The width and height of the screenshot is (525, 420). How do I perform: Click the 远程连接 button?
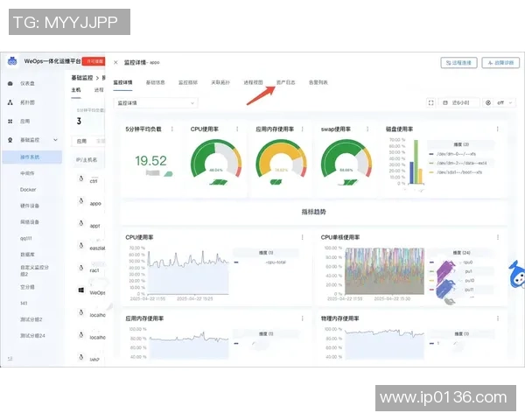pyautogui.click(x=460, y=63)
